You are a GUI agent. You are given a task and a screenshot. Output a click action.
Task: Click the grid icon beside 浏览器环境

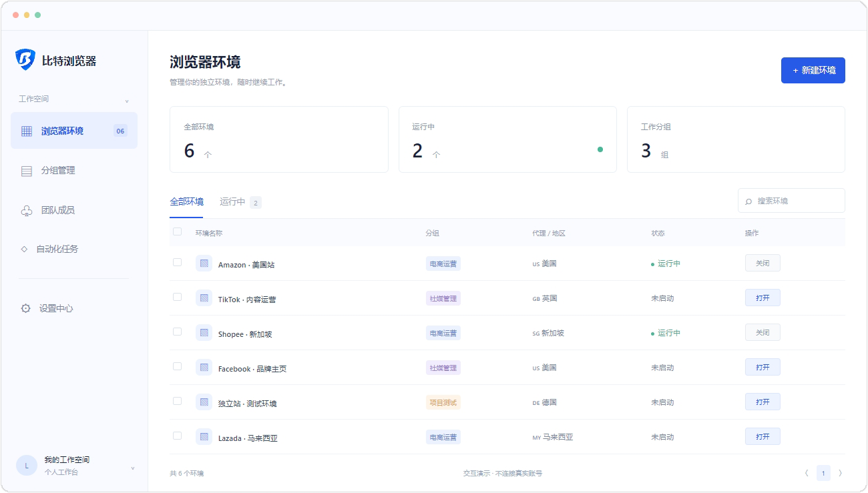27,131
